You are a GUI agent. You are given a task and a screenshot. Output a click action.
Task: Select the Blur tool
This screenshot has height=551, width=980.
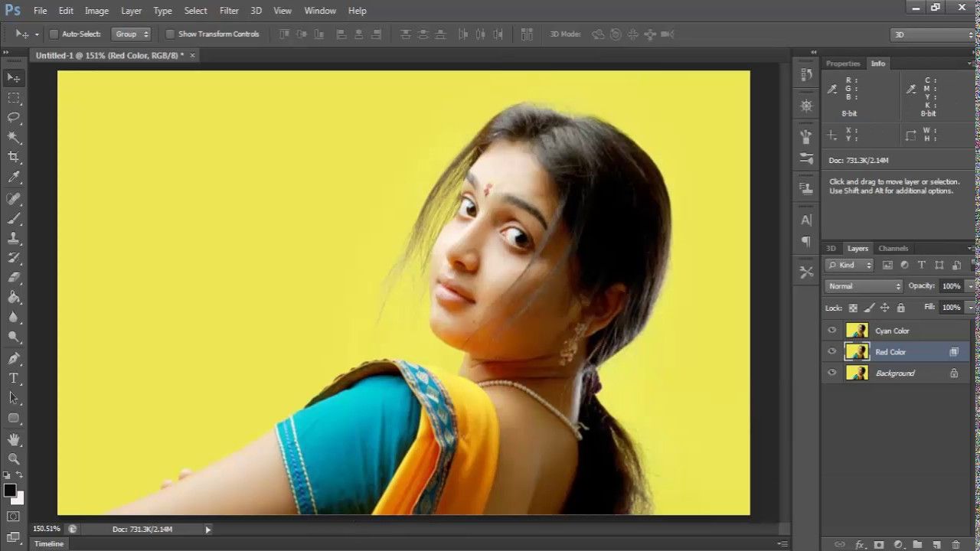[x=14, y=318]
